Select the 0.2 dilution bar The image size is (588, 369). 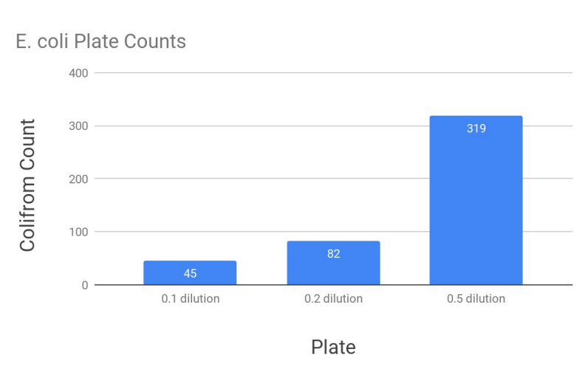pos(333,263)
